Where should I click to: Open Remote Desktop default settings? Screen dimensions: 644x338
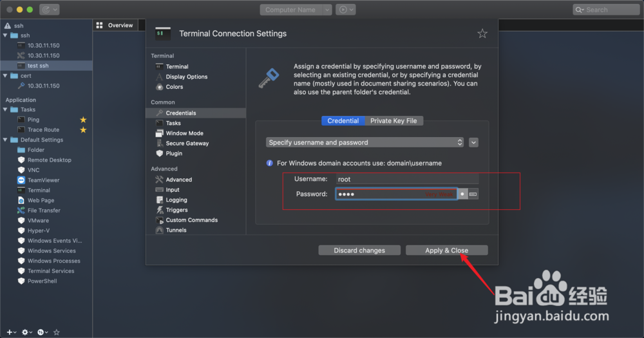[50, 160]
